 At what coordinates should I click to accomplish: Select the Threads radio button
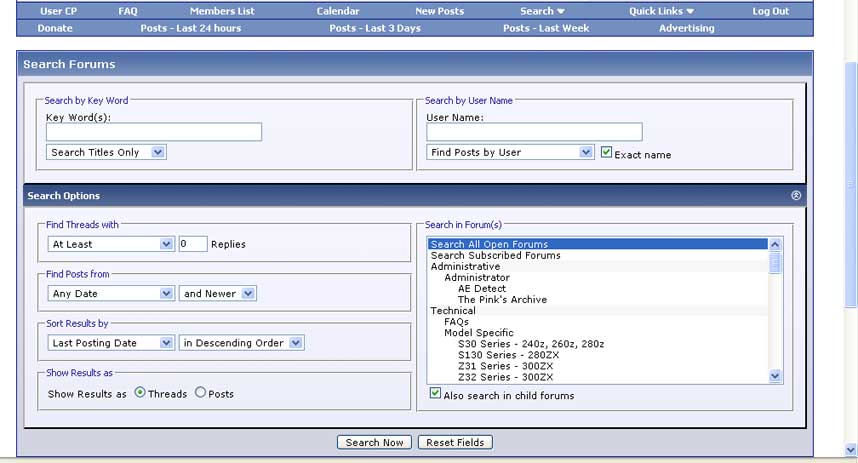point(140,393)
